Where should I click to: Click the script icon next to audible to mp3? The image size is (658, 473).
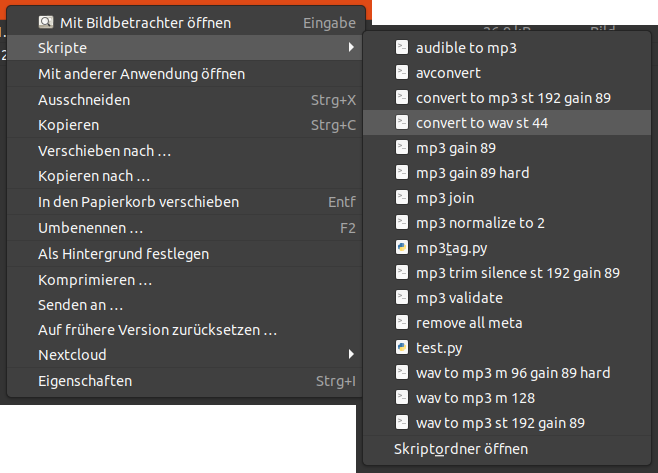pyautogui.click(x=402, y=47)
